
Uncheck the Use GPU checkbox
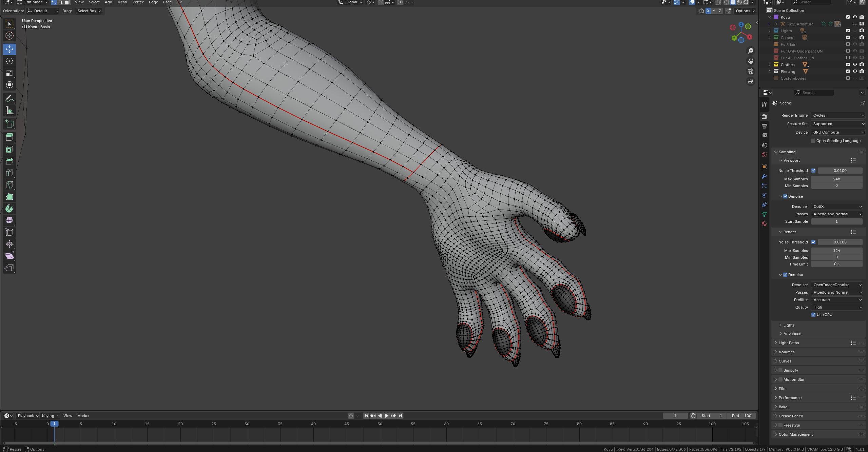pos(813,315)
